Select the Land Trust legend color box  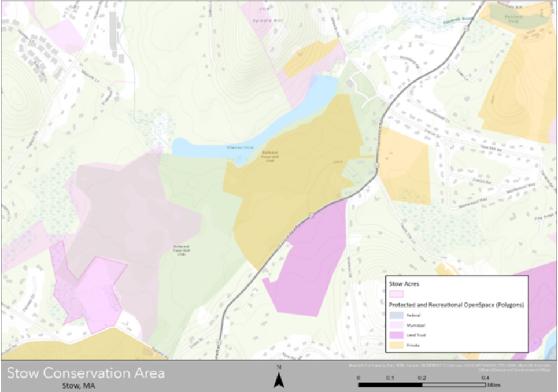click(x=396, y=334)
